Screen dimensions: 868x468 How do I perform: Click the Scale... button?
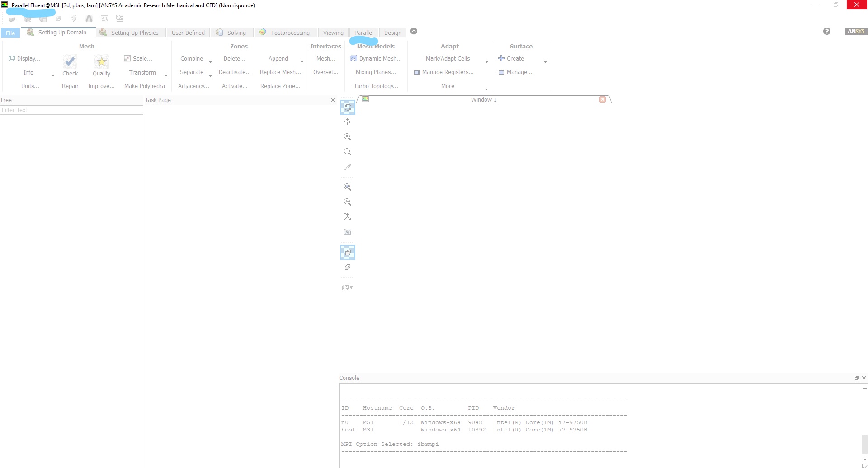(138, 59)
